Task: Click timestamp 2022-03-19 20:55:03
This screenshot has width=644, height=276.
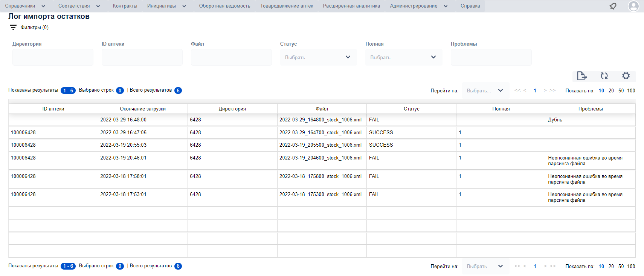Action: 124,145
